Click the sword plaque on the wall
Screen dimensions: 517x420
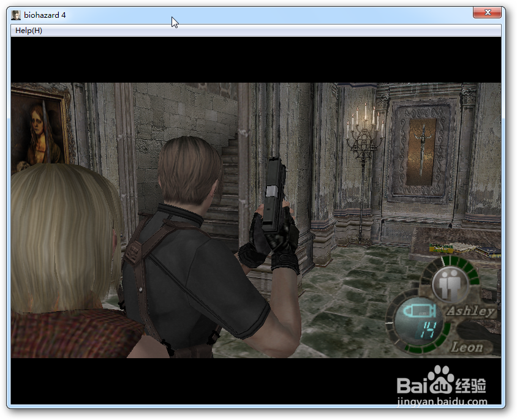click(x=422, y=152)
